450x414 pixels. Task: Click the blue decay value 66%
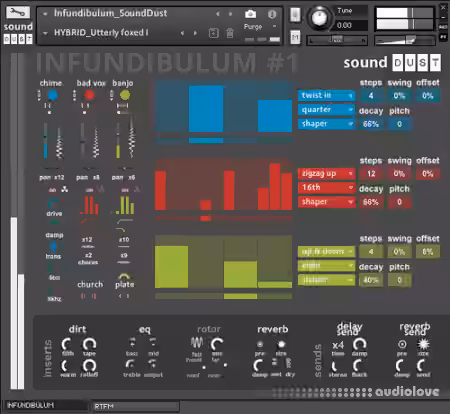pos(371,124)
